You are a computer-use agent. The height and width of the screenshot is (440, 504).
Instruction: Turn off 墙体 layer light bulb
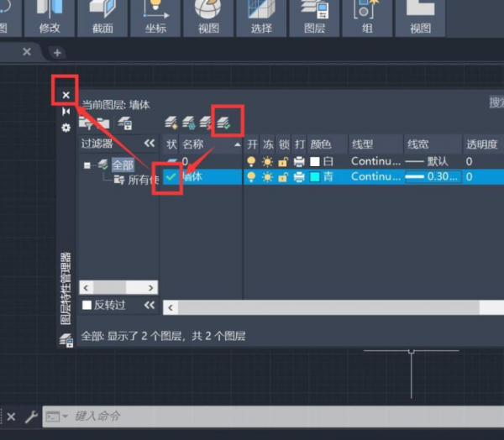coord(251,177)
